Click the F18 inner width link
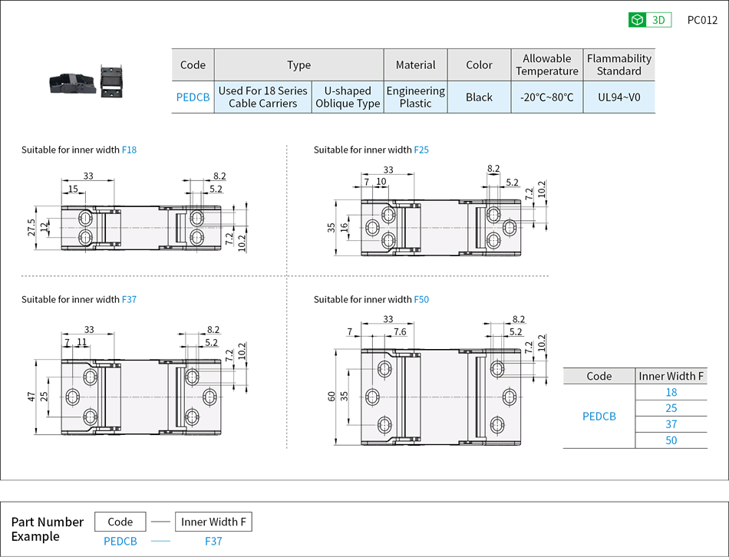 click(x=129, y=150)
